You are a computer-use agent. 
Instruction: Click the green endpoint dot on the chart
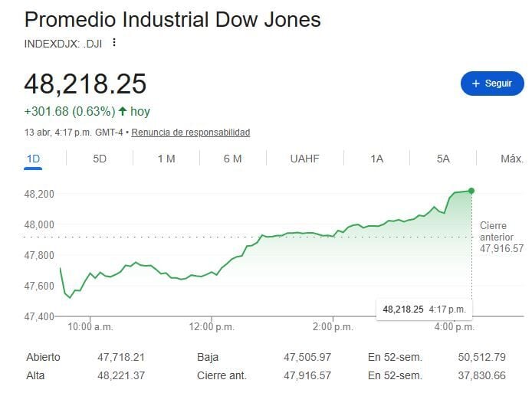pos(471,191)
